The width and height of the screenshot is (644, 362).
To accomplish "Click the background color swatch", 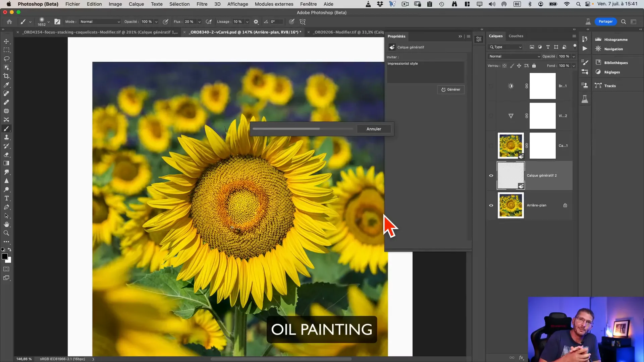I will point(9,260).
